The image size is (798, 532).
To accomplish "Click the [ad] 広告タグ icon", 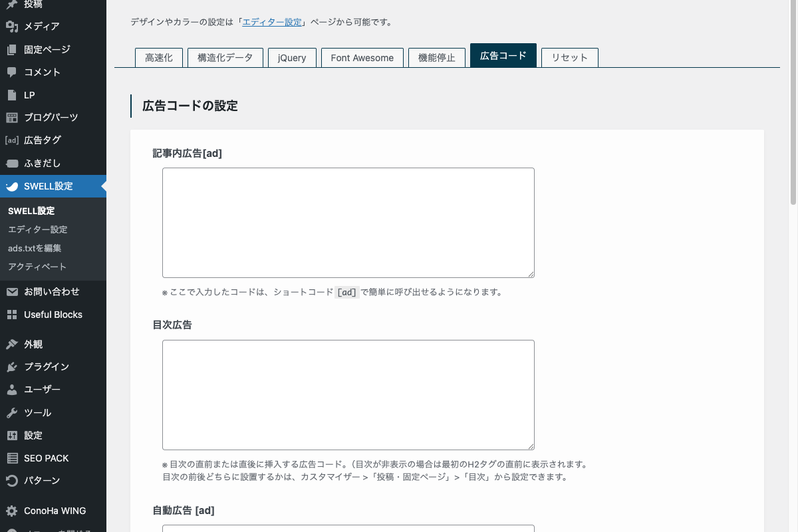I will [12, 140].
